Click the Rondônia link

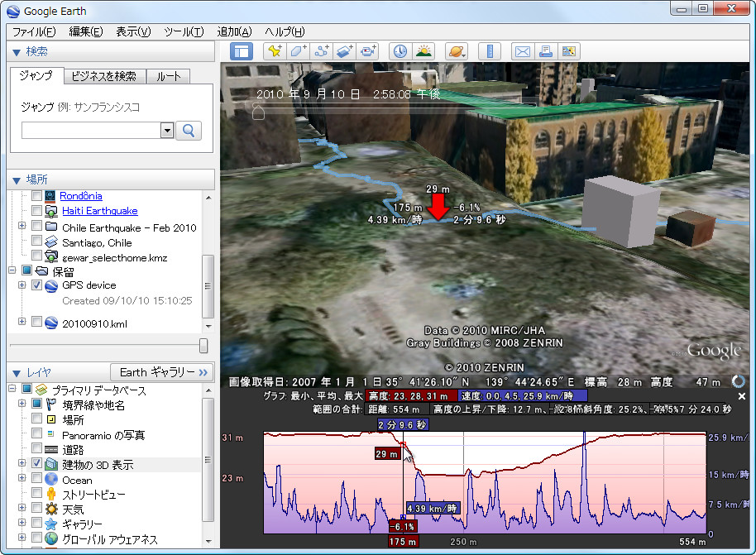click(x=81, y=196)
